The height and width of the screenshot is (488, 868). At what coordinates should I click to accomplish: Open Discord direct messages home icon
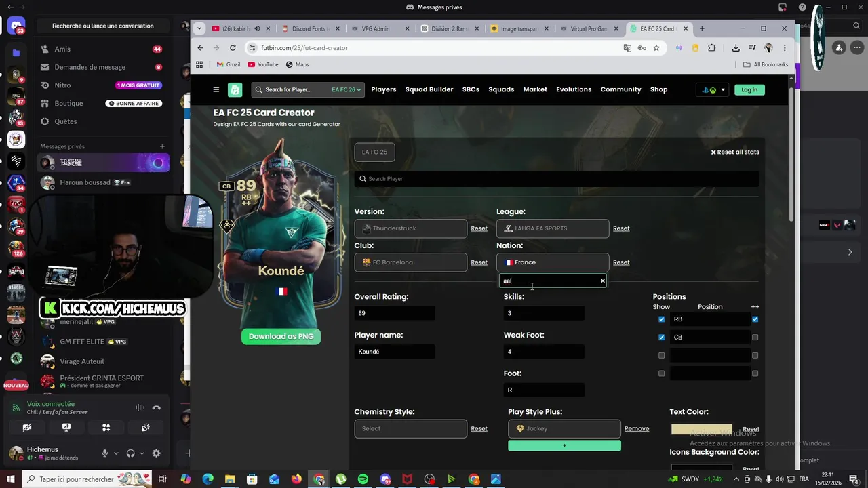16,26
